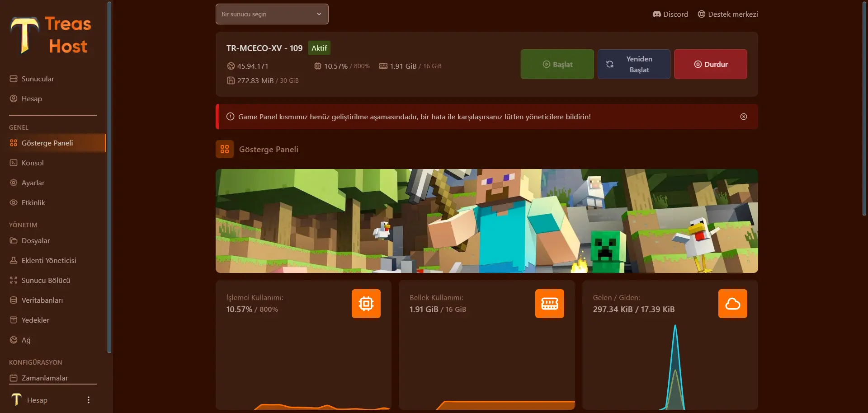Open Destek merkezi support center

coord(728,14)
